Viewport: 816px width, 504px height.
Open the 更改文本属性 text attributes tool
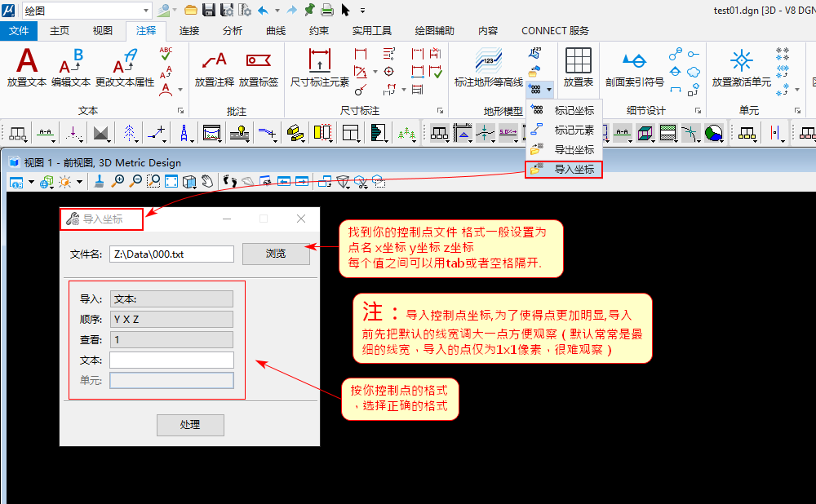(125, 67)
